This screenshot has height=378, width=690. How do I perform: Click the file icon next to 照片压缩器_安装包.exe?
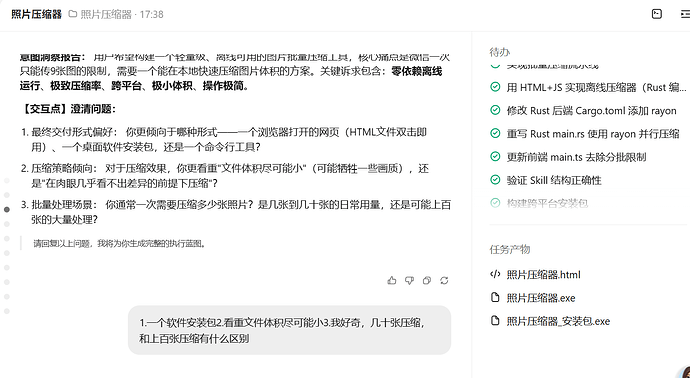(495, 321)
